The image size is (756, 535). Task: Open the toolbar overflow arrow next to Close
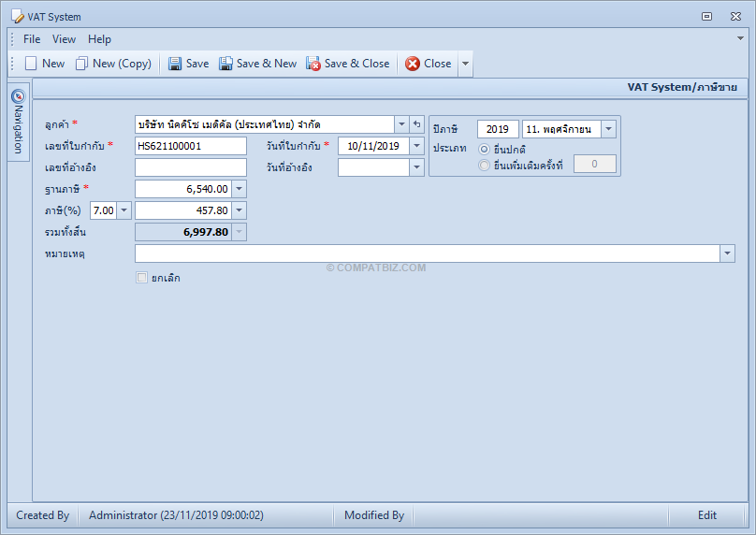(x=465, y=64)
